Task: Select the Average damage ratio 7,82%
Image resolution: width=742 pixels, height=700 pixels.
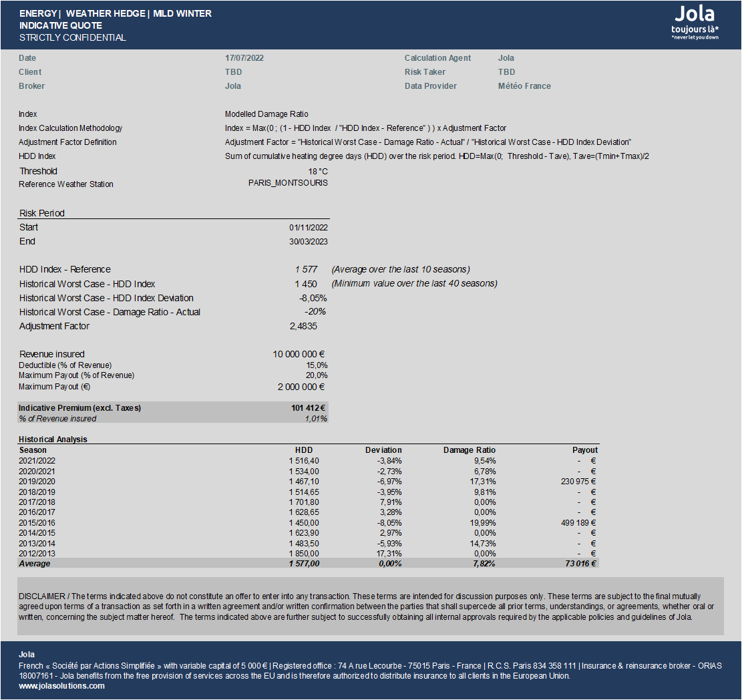Action: [484, 564]
